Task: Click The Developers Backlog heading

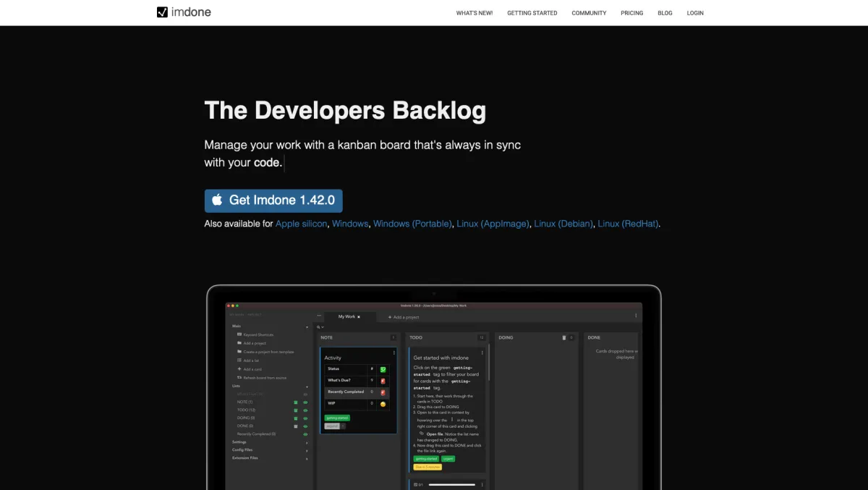Action: 346,111
